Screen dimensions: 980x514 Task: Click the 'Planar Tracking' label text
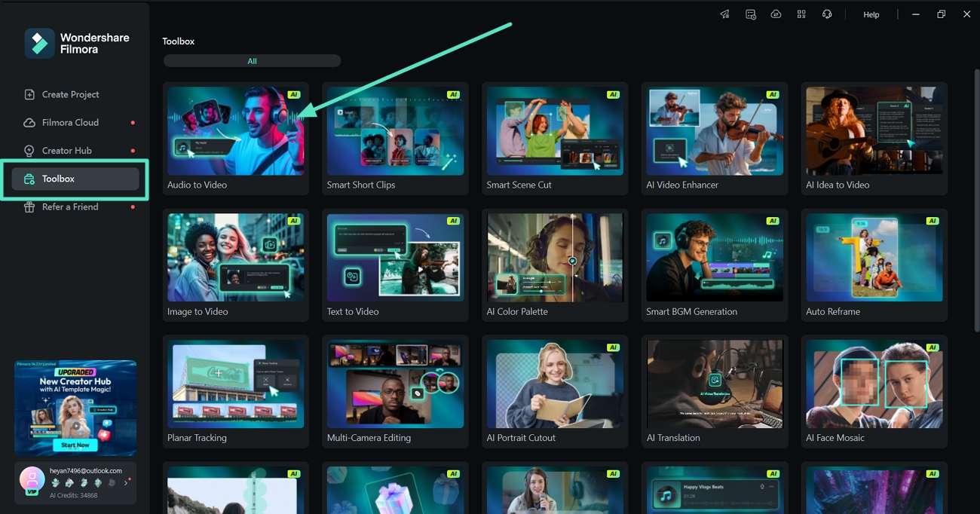[x=197, y=438]
